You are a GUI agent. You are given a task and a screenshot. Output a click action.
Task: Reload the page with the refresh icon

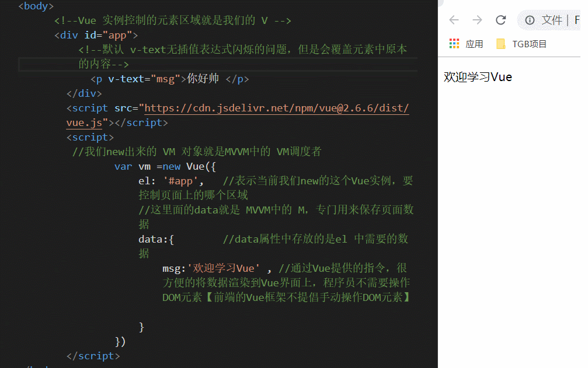(x=500, y=20)
